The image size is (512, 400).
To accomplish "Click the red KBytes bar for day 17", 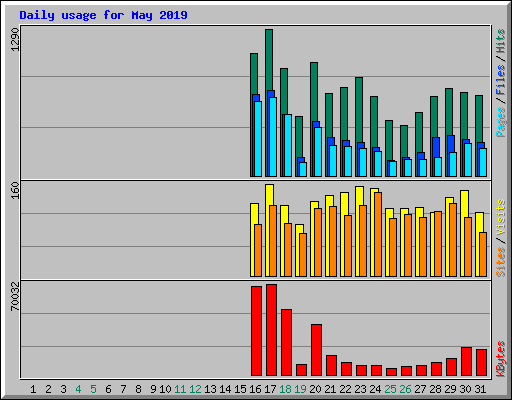I will click(x=271, y=330).
